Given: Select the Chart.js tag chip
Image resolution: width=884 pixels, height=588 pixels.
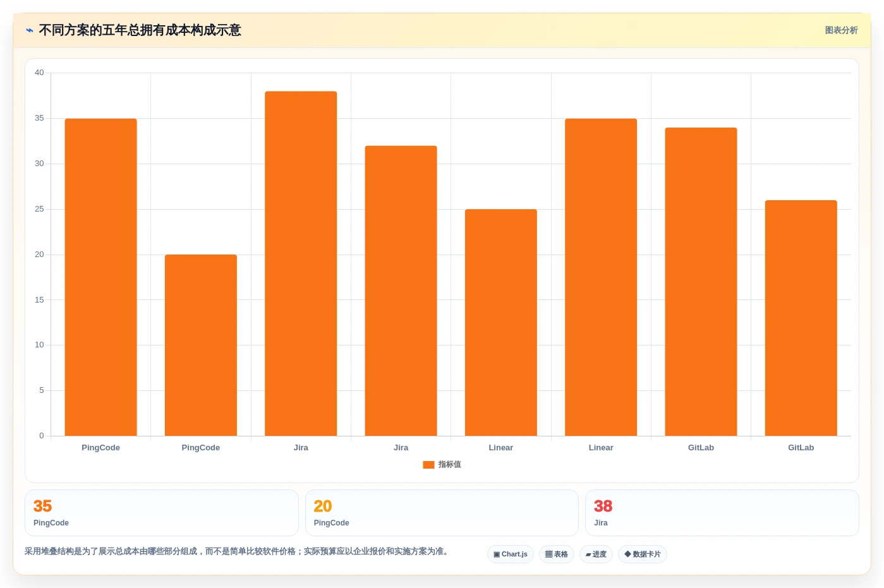Looking at the screenshot, I should [x=511, y=555].
